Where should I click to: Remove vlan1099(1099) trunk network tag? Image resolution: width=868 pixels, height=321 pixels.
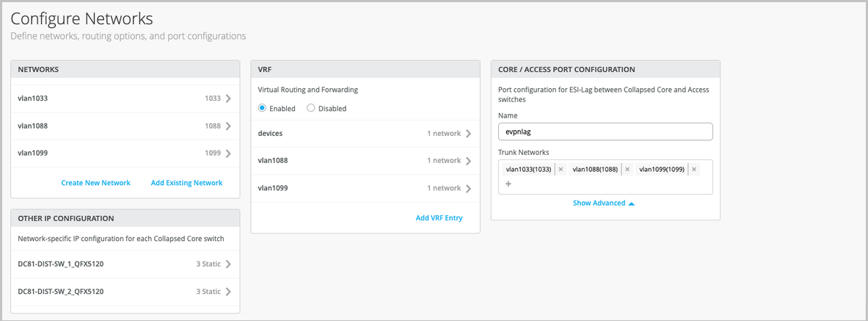(694, 170)
